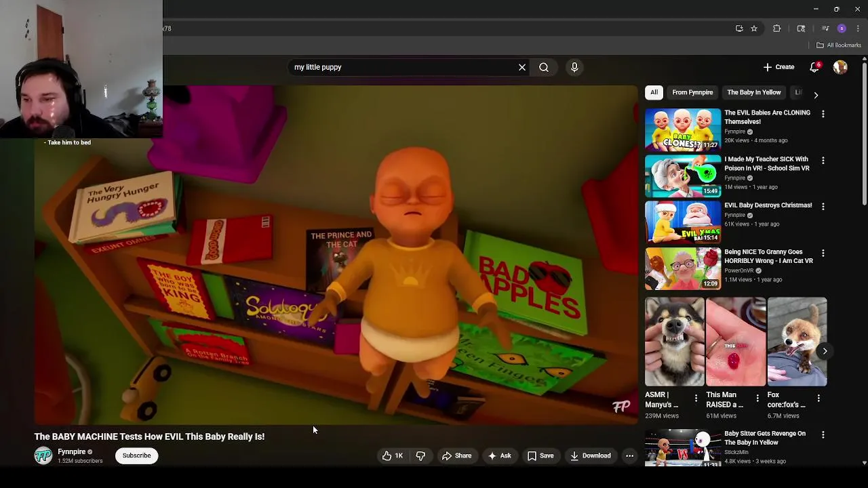This screenshot has width=868, height=488.
Task: Click PowerOnVR channel name
Action: tap(740, 270)
